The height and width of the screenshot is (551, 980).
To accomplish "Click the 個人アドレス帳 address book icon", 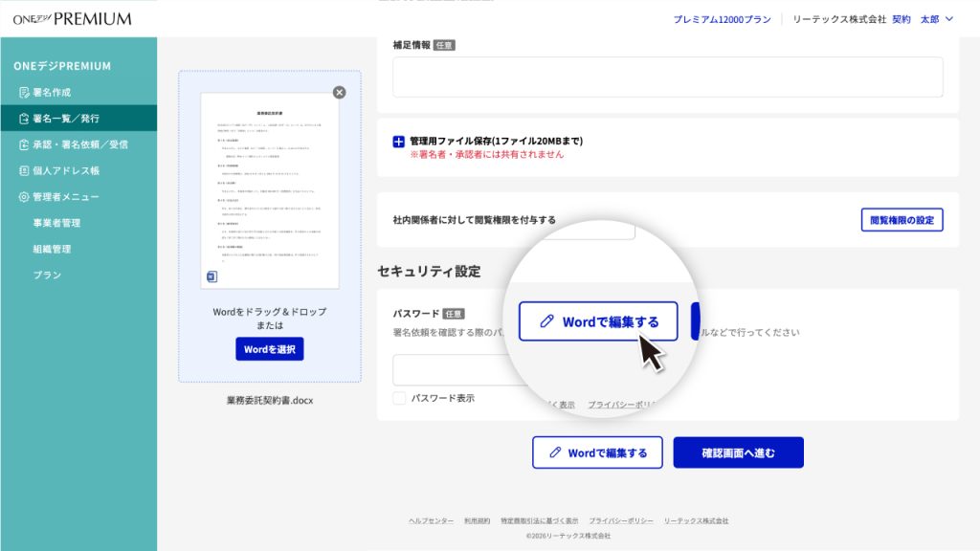I will [24, 170].
